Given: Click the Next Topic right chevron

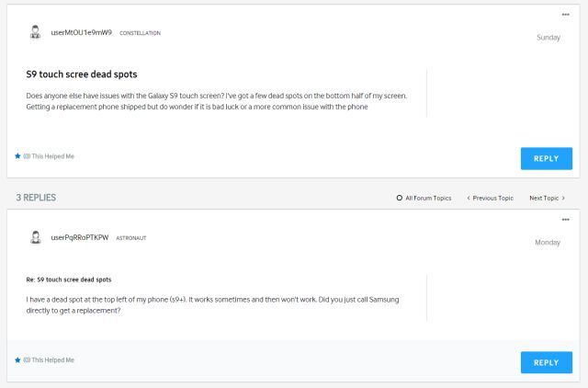Looking at the screenshot, I should point(563,198).
